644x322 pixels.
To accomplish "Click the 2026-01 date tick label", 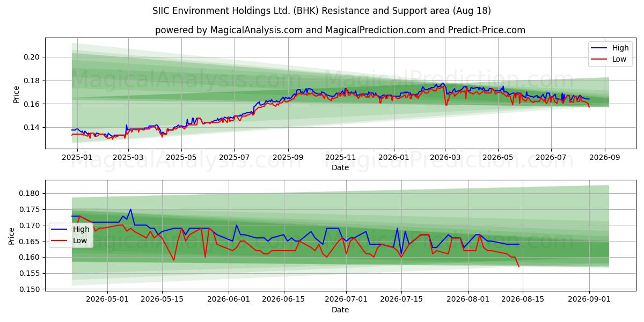I will tap(393, 158).
